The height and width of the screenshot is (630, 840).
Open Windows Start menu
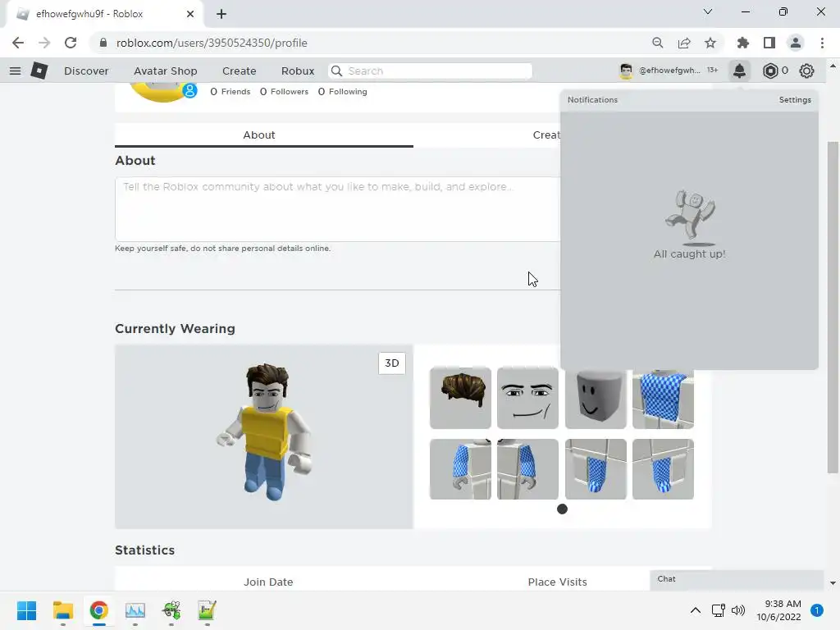[26, 610]
